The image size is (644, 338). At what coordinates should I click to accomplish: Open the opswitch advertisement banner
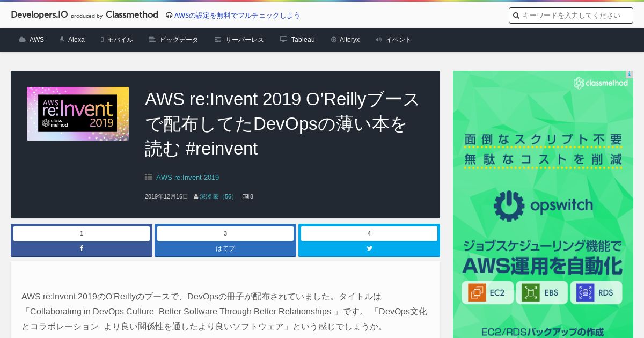[543, 204]
